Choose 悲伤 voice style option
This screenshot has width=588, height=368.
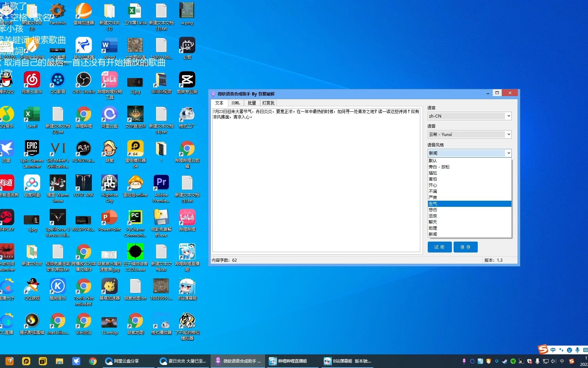point(470,210)
